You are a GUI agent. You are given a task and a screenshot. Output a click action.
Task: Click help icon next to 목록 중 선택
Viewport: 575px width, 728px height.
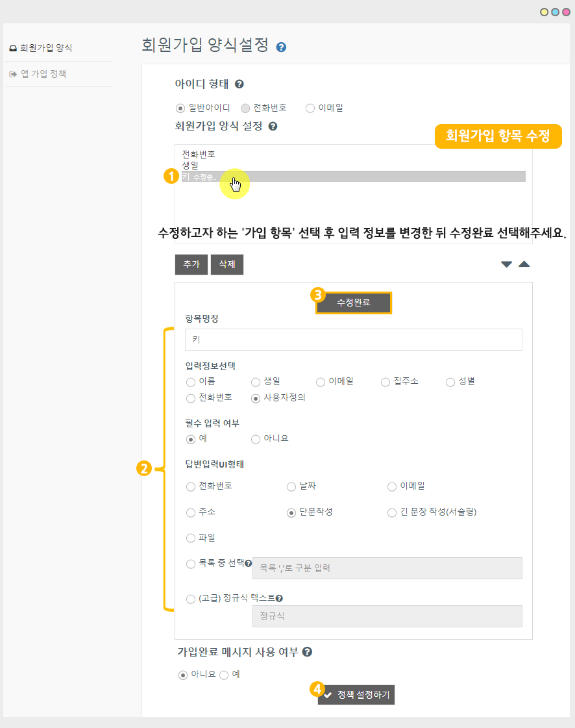click(249, 564)
